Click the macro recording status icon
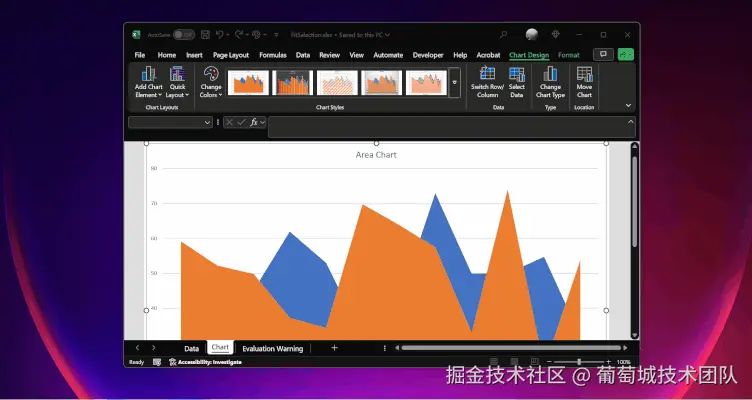 [x=157, y=362]
